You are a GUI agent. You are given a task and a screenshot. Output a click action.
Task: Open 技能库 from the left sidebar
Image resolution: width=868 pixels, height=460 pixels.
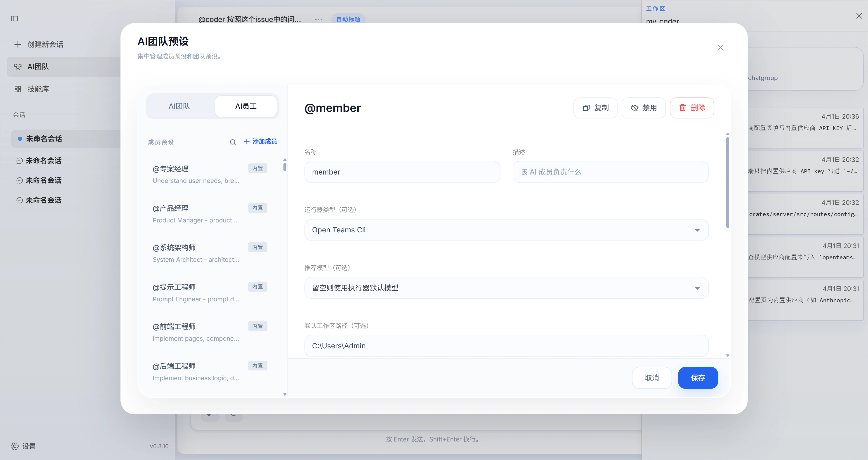38,89
